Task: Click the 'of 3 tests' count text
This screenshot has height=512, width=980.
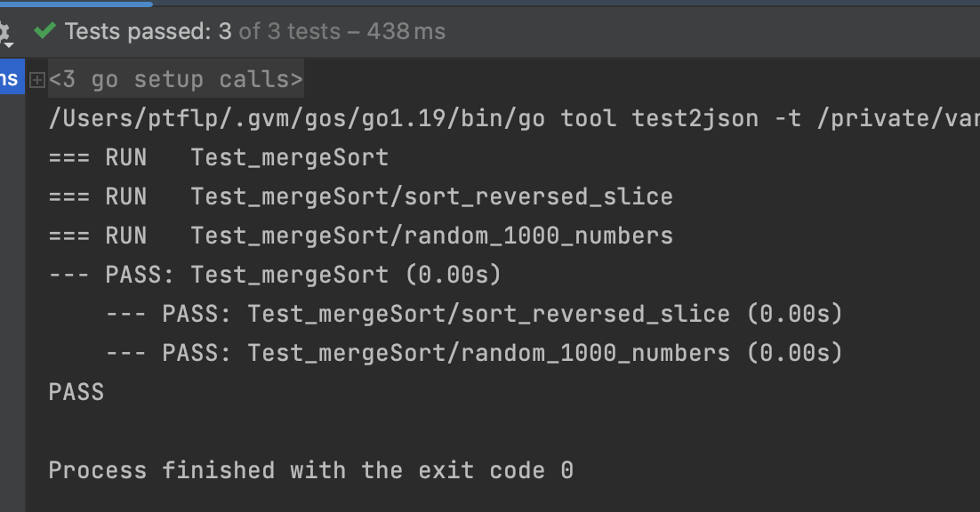Action: (x=290, y=32)
